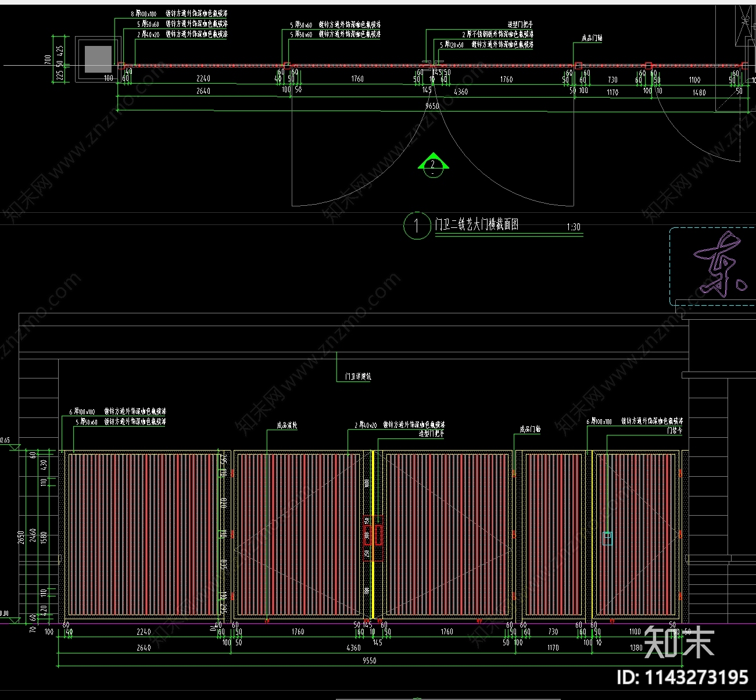The width and height of the screenshot is (756, 700).
Task: Click the 1480 dimension in plan section
Action: click(x=699, y=92)
